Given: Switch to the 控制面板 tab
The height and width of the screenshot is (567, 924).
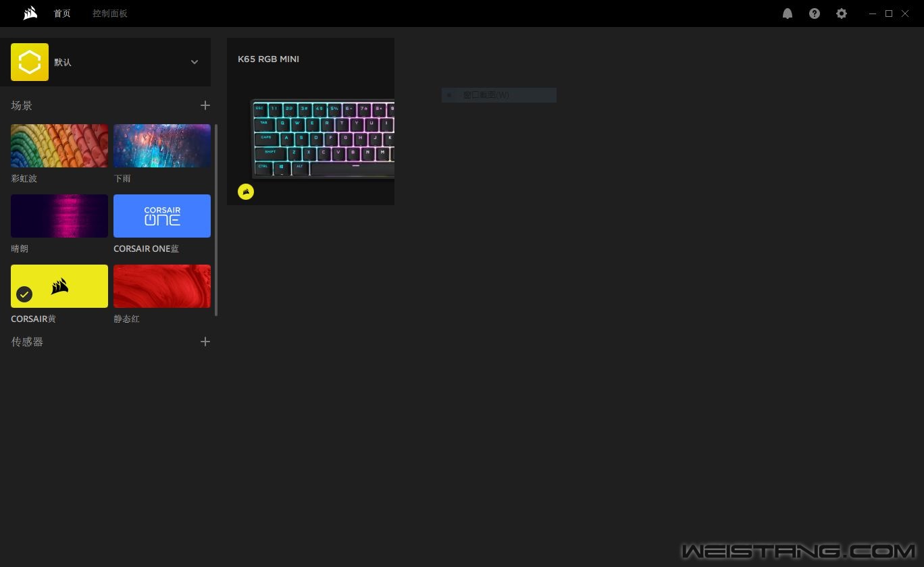Looking at the screenshot, I should pyautogui.click(x=110, y=13).
